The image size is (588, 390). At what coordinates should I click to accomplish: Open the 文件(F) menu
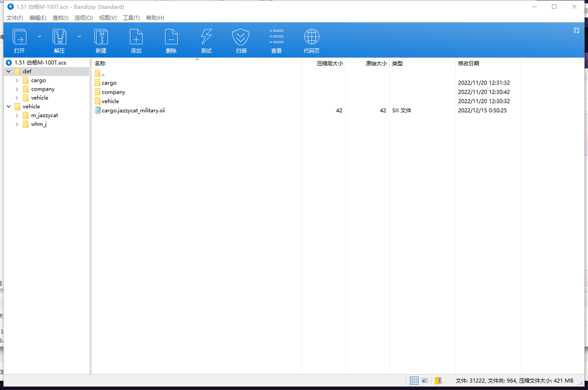point(15,18)
